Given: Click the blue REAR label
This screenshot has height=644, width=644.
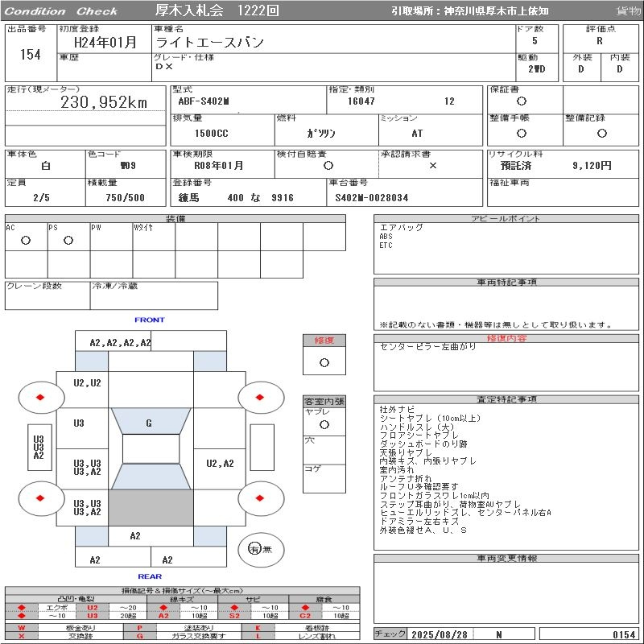Looking at the screenshot, I should 150,576.
